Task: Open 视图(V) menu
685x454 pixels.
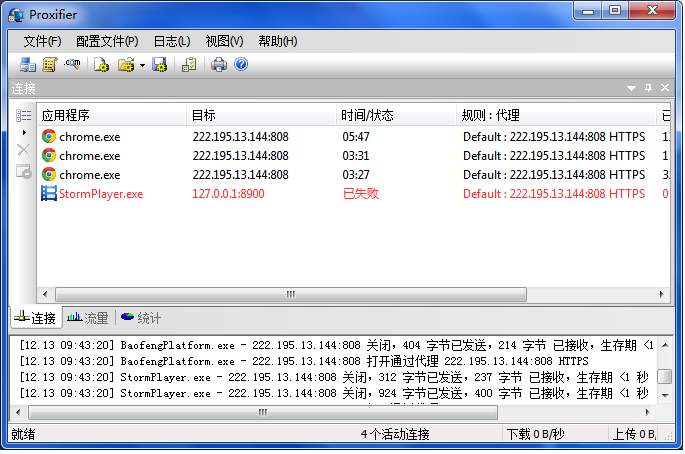Action: (224, 41)
